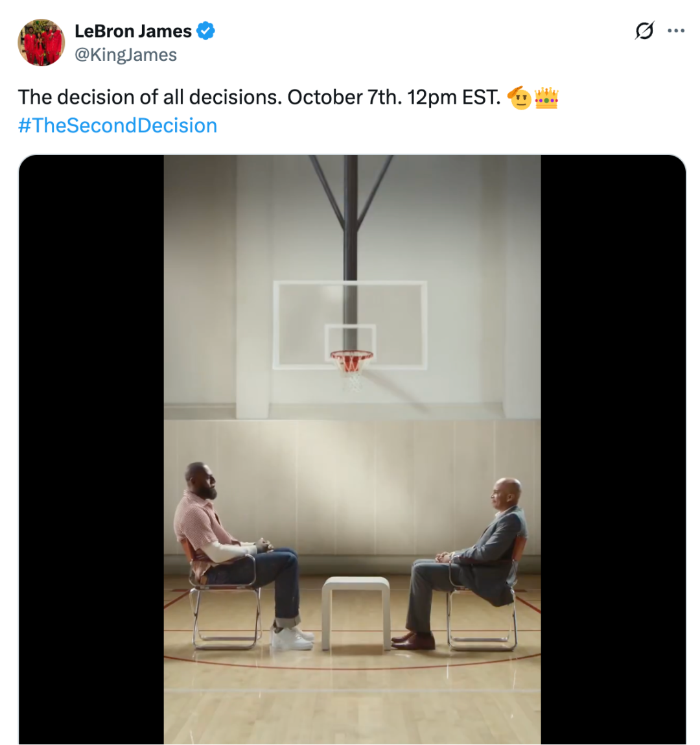This screenshot has height=745, width=700.
Task: Open the @KingJames handle link
Action: 126,55
